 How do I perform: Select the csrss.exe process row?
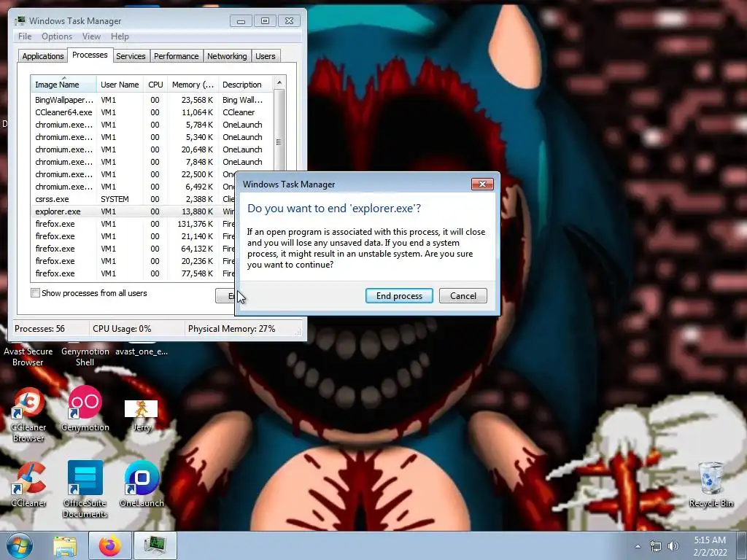(x=133, y=199)
